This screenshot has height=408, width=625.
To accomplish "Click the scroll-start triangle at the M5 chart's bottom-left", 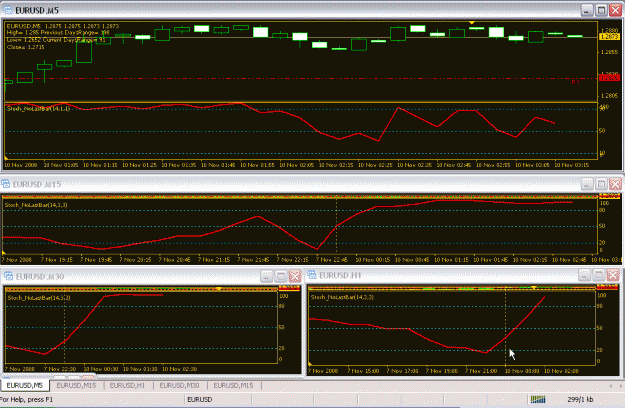I will [6, 158].
